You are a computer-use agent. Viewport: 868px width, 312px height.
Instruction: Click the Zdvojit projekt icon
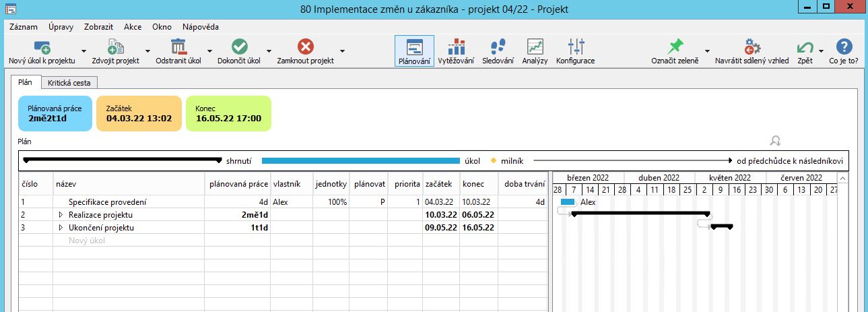115,47
